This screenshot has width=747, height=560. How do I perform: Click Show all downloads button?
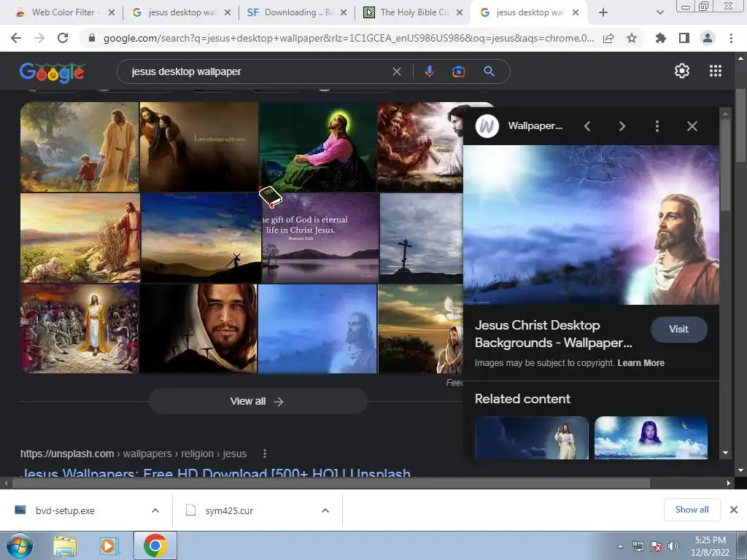[692, 510]
